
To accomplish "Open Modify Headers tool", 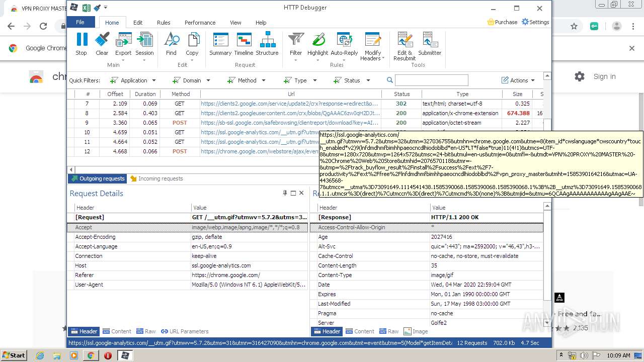I will (373, 46).
